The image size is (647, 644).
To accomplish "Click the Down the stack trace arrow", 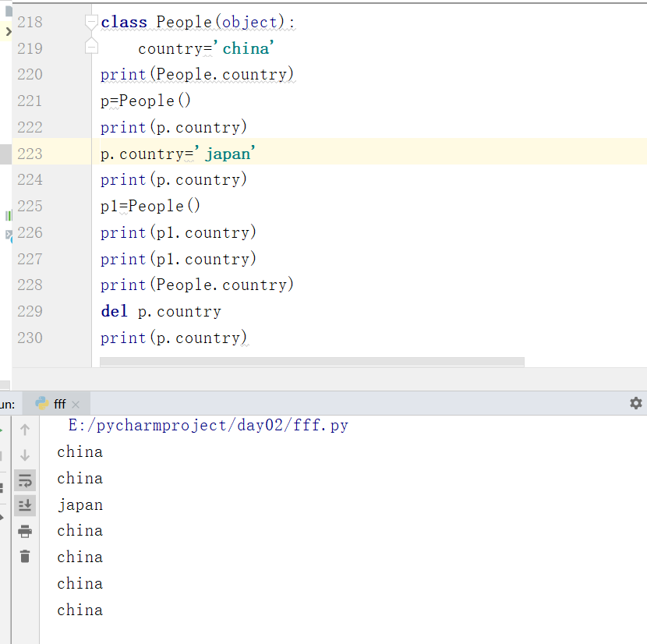I will tap(25, 455).
